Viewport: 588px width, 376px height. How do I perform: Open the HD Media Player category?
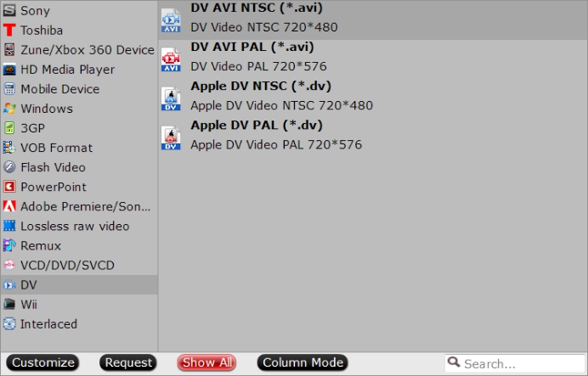click(x=67, y=70)
